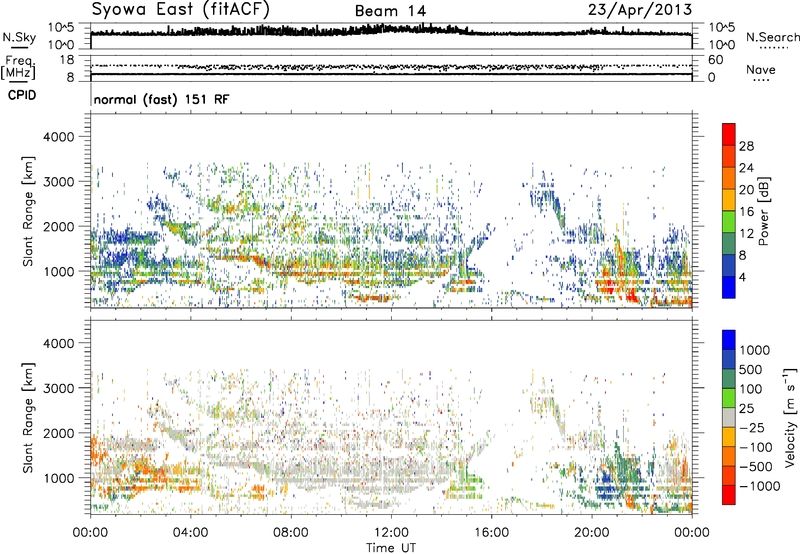Click the '20:00' time tick label
This screenshot has width=800, height=554.
pos(591,533)
